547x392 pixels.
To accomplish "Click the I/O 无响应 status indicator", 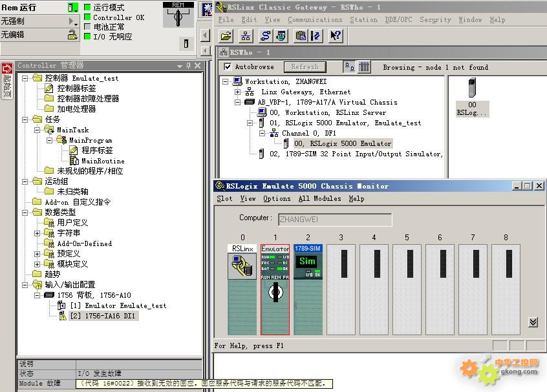I will pos(87,36).
